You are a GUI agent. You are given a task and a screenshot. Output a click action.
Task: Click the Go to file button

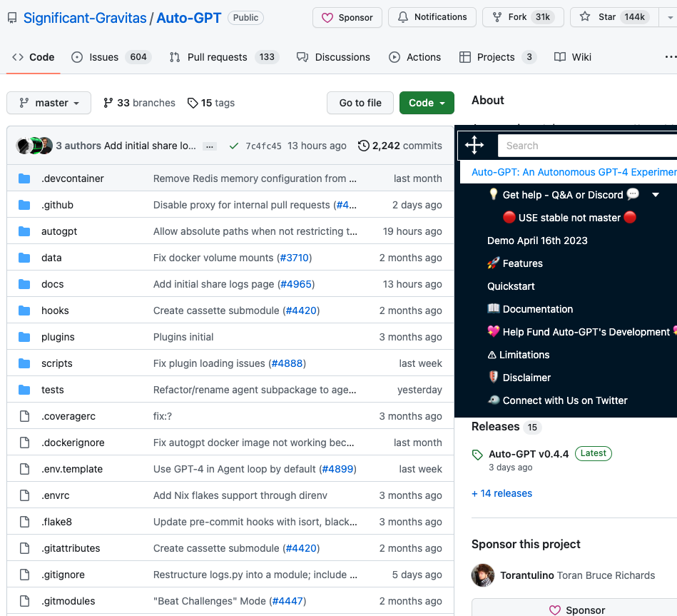click(360, 103)
